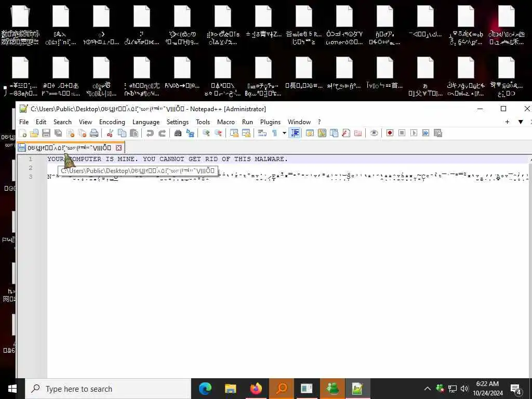Open the Folder as Workspace icon

358,133
